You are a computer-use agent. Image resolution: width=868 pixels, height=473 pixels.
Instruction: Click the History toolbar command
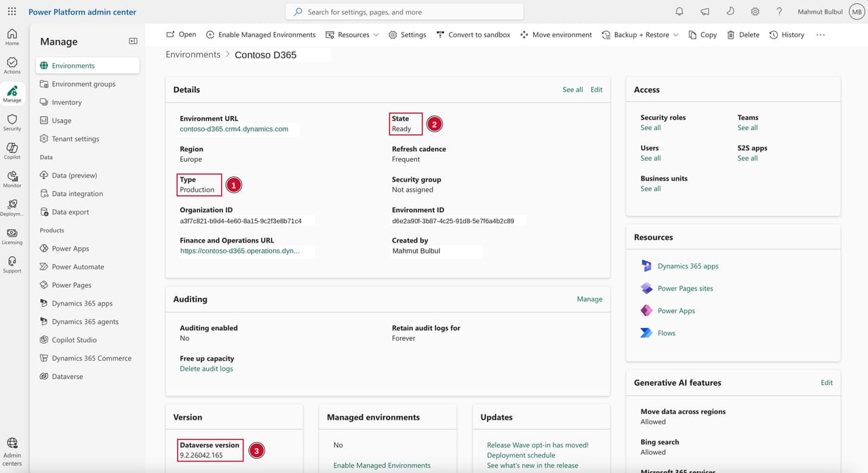[x=787, y=35]
